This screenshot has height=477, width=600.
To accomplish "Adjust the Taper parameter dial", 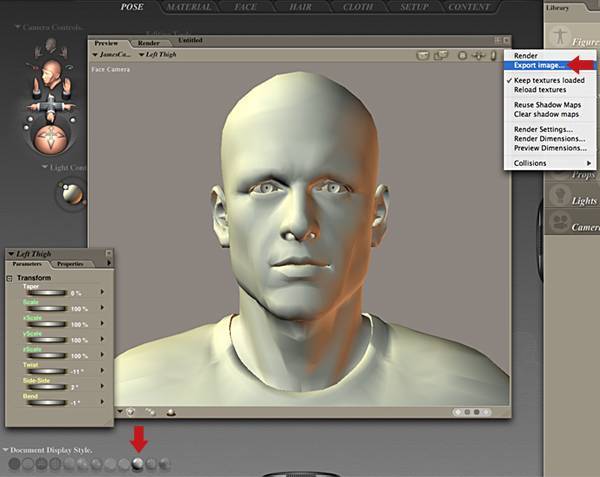I will [x=47, y=293].
